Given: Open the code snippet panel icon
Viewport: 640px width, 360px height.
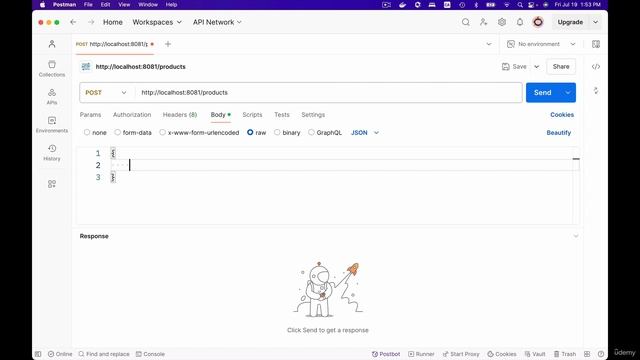Looking at the screenshot, I should (596, 67).
